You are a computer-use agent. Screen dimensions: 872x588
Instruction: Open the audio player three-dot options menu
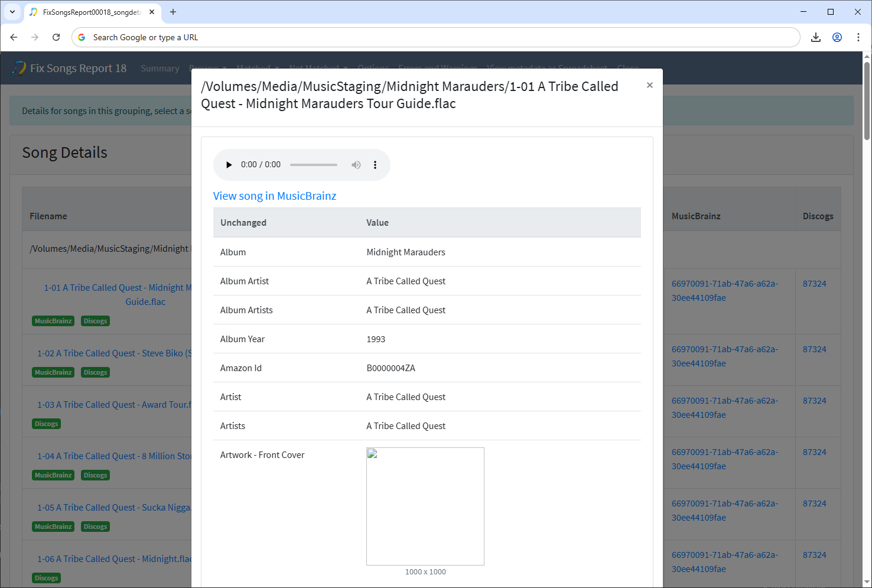pyautogui.click(x=375, y=165)
